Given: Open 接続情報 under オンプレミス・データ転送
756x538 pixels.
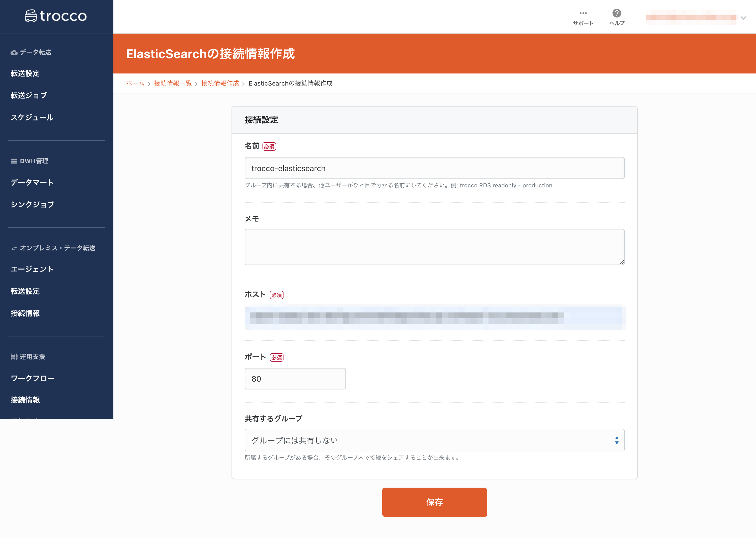Looking at the screenshot, I should pyautogui.click(x=25, y=313).
